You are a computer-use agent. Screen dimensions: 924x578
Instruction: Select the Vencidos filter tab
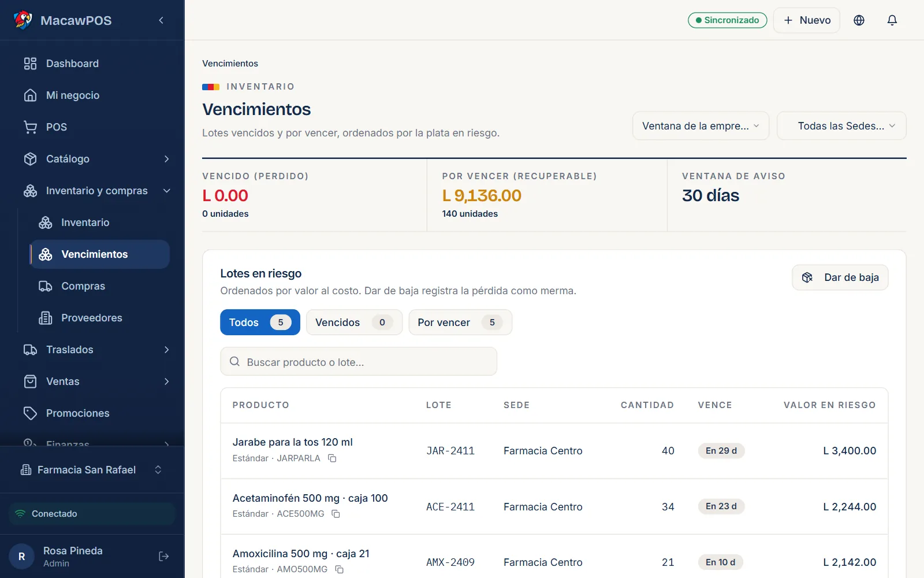[x=354, y=323]
